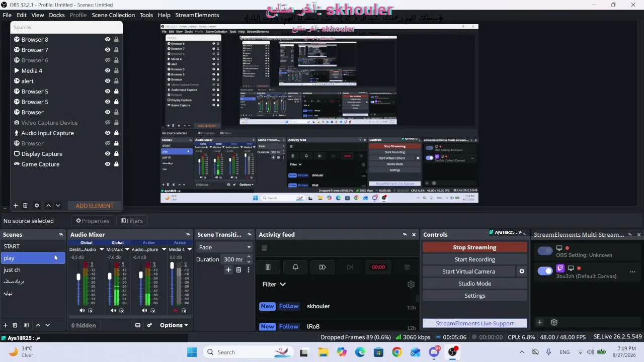Screen dimensions: 644x362
Task: Add a multi-stream target plus icon
Action: point(539,322)
